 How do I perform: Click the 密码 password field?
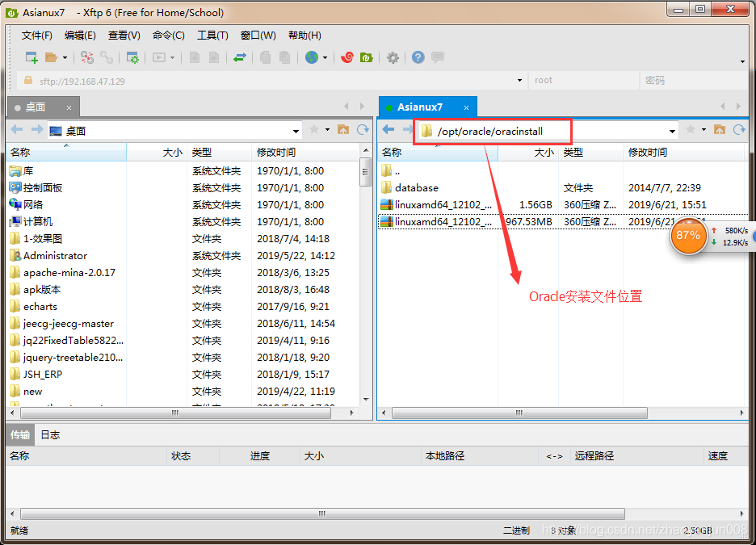(695, 81)
